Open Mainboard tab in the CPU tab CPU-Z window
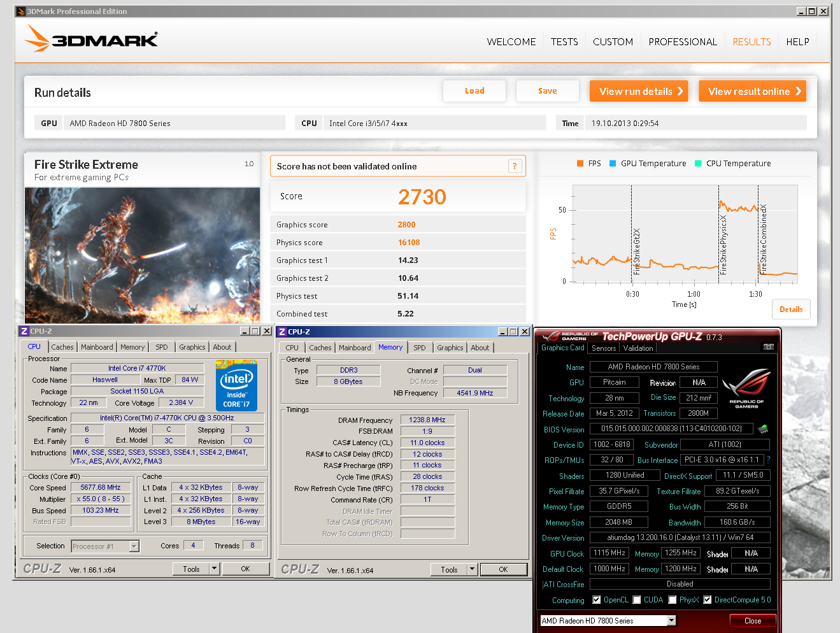 click(x=97, y=347)
